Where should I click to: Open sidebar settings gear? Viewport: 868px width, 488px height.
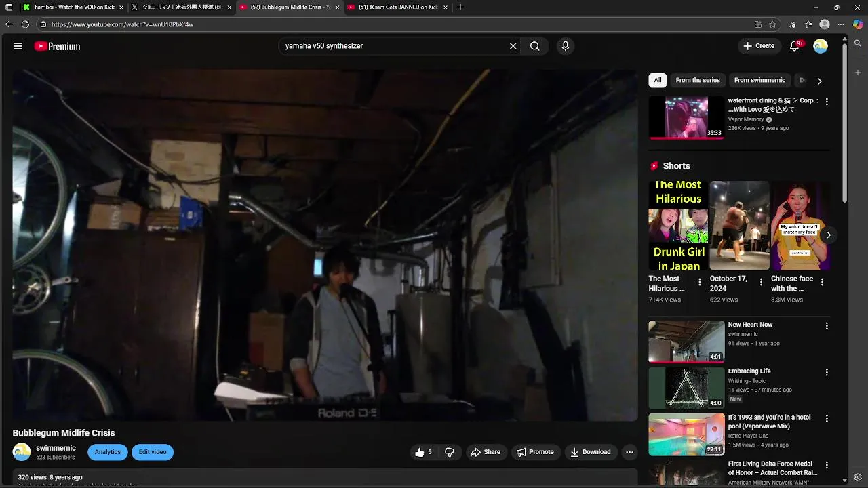(x=858, y=477)
